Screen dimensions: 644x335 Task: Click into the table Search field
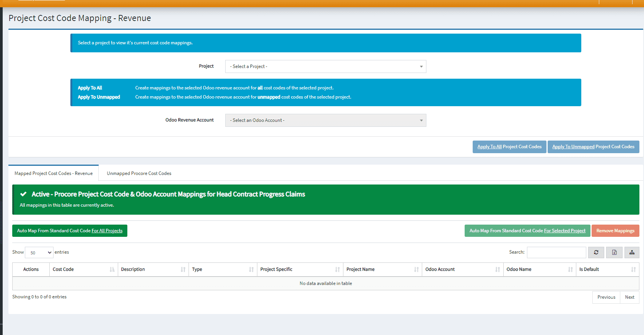556,252
